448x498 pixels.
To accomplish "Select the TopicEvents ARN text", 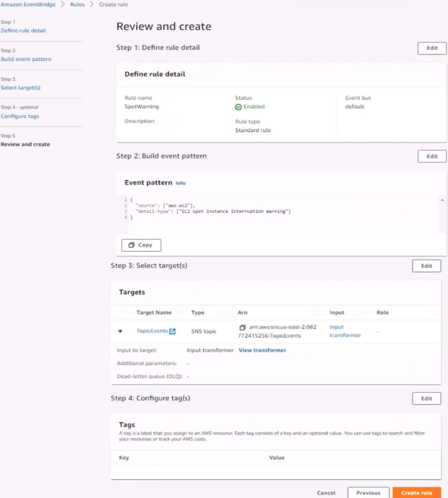I will point(277,331).
